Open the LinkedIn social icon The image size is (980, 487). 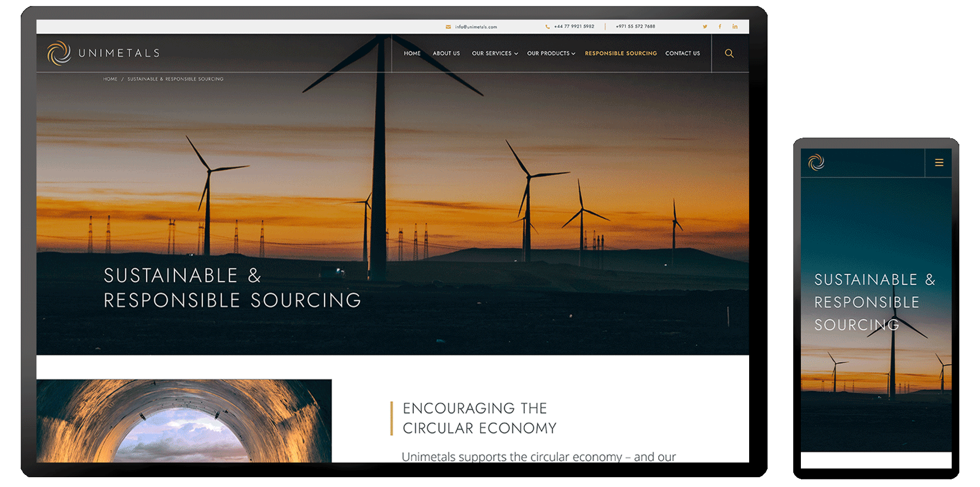click(734, 27)
